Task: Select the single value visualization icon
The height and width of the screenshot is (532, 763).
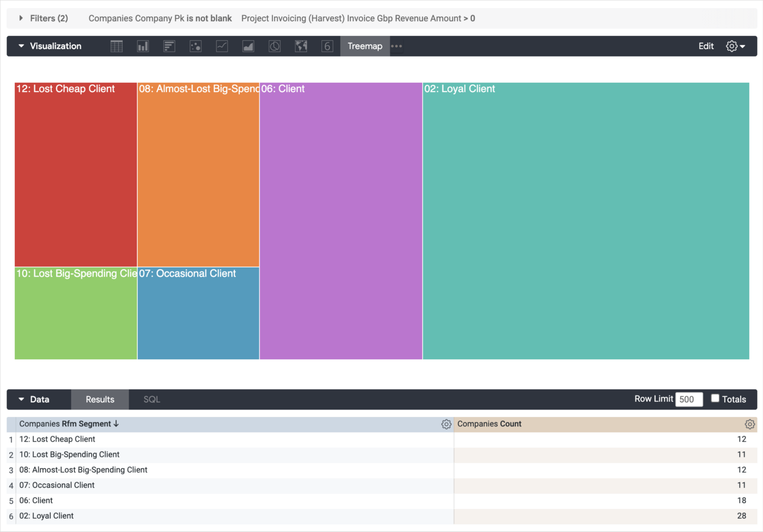Action: tap(327, 46)
